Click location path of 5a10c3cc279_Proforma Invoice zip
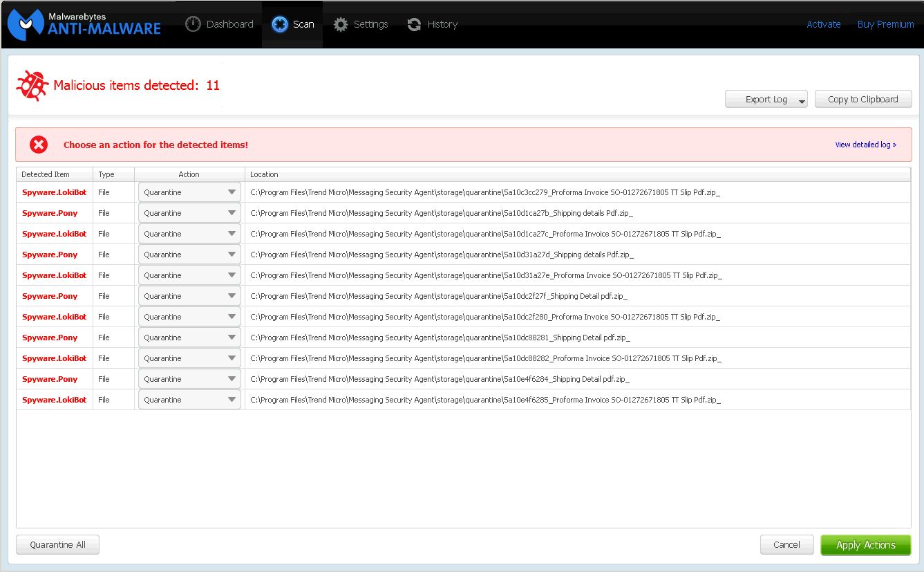924x572 pixels. tap(485, 192)
